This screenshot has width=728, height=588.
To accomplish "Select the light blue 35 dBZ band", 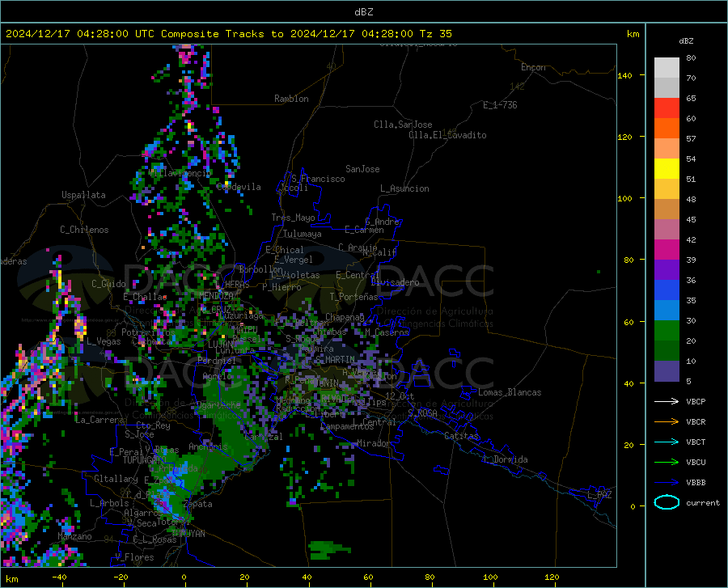I will tap(667, 311).
